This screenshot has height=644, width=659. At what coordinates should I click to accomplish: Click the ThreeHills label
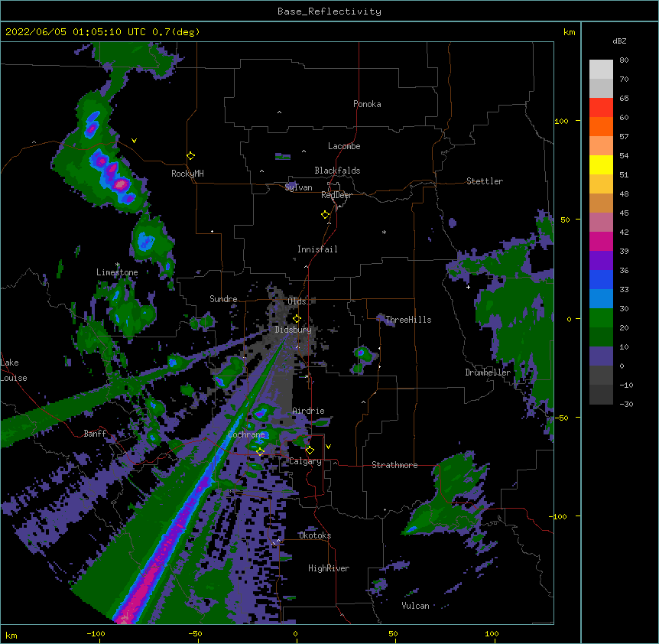coord(408,320)
